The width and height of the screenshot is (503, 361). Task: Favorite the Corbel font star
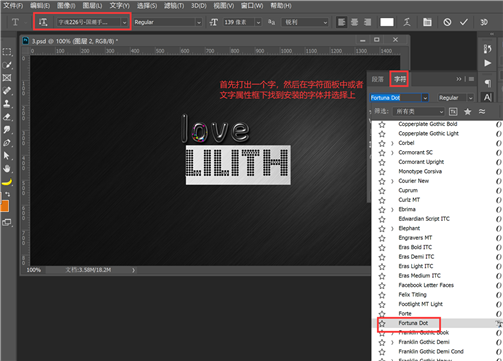pos(382,143)
